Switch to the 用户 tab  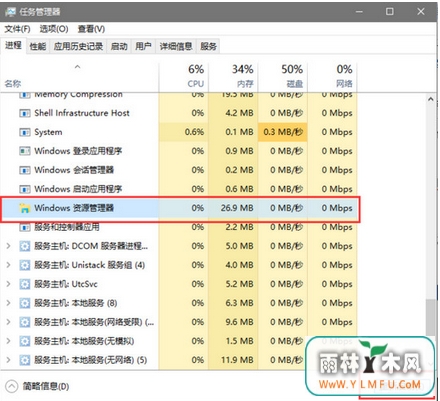[x=143, y=46]
